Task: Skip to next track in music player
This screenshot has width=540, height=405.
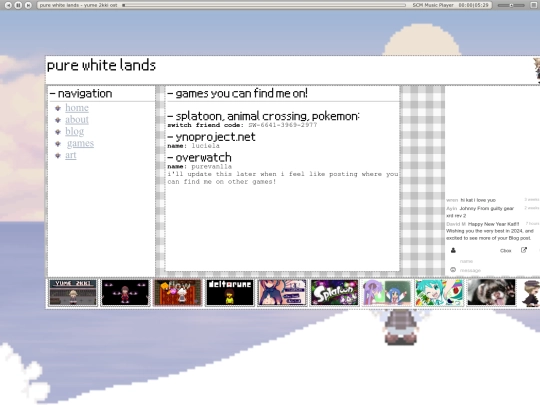Action: click(29, 5)
